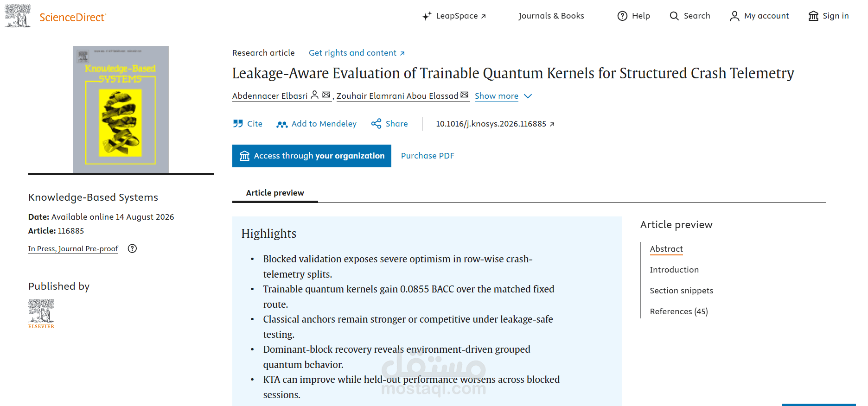868x406 pixels.
Task: Open the Help question mark icon
Action: pos(622,16)
